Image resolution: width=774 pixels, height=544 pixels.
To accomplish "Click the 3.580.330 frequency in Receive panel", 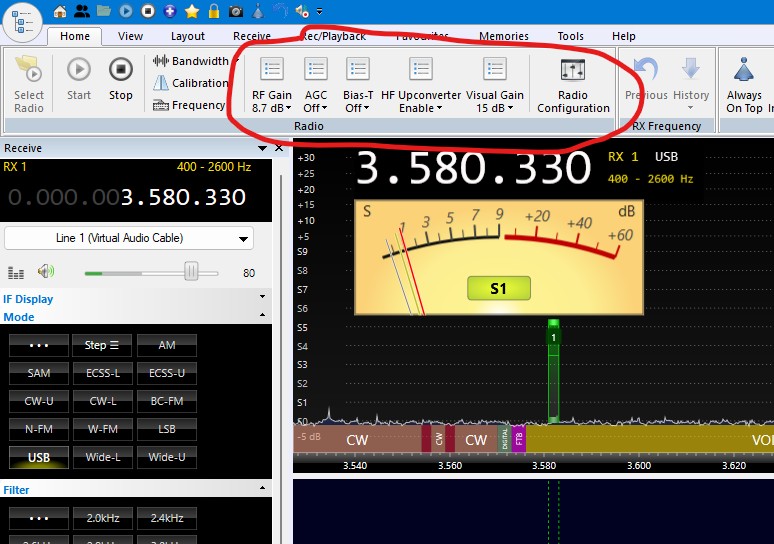I will pyautogui.click(x=183, y=197).
